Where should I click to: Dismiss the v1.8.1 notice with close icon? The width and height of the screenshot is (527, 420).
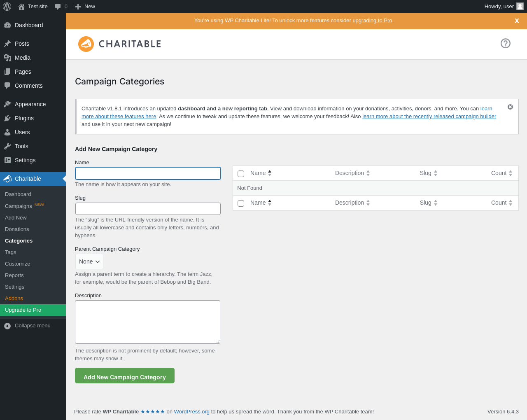510,107
